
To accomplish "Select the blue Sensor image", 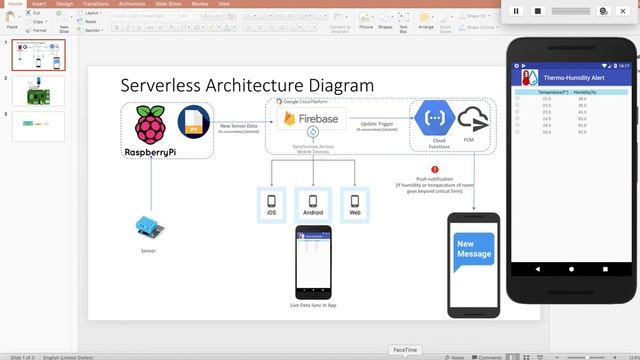I will (149, 227).
